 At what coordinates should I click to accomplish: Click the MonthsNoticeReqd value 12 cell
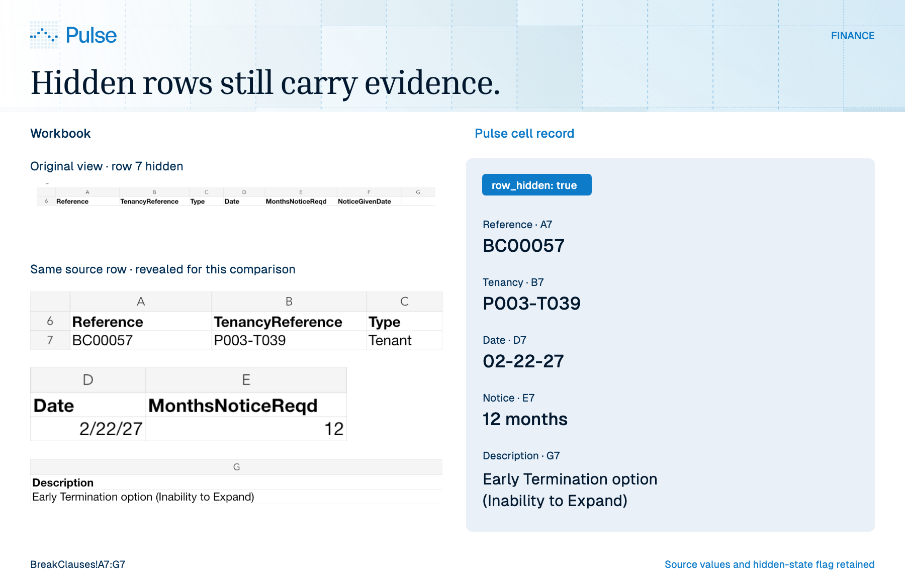point(246,429)
